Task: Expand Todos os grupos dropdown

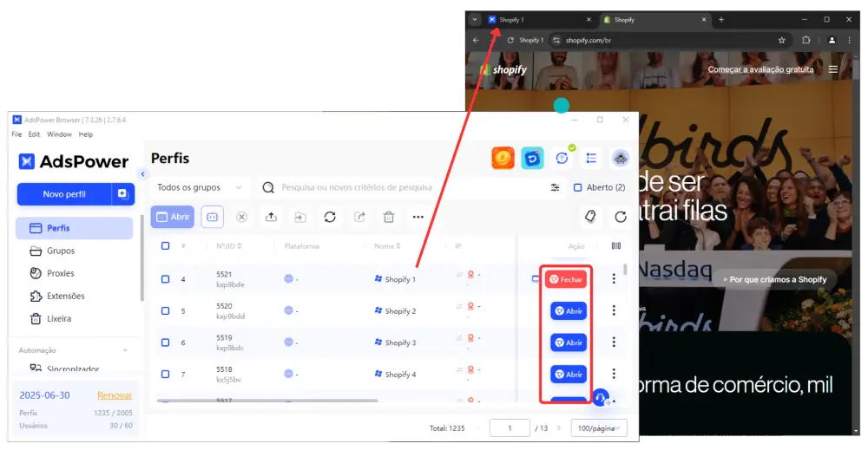Action: (x=200, y=187)
